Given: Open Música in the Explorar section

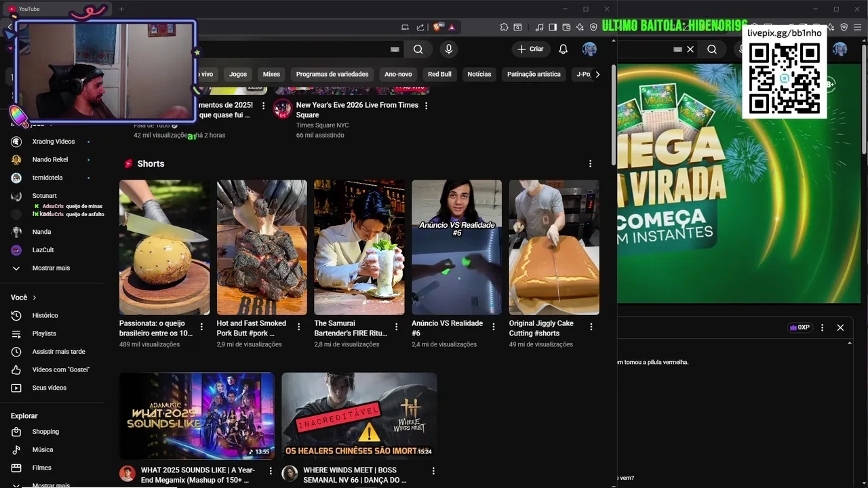Looking at the screenshot, I should [42, 450].
